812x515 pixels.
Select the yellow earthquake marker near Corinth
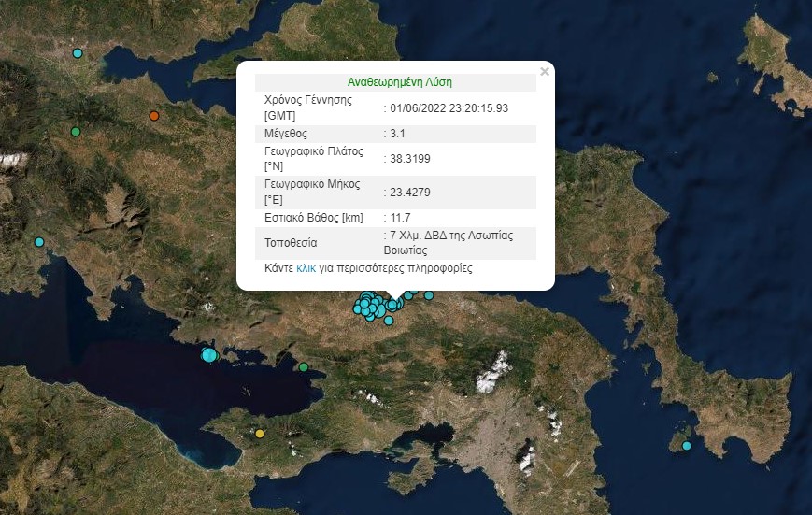point(260,434)
